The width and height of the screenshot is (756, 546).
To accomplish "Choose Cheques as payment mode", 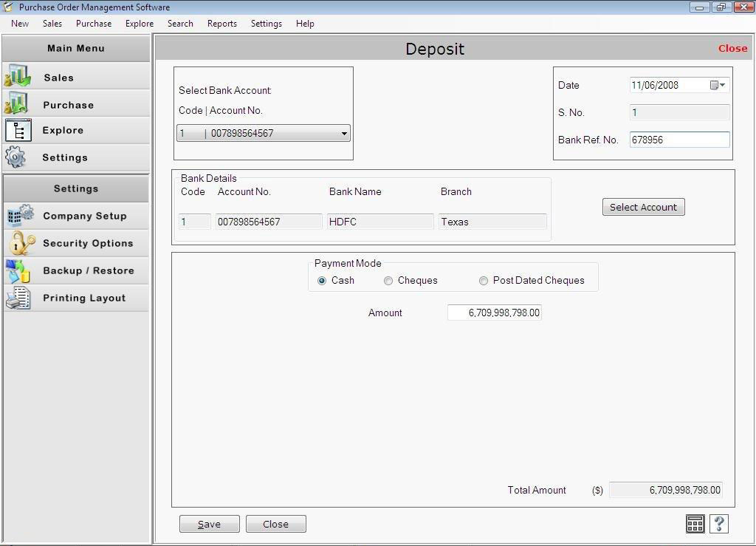I will pyautogui.click(x=388, y=281).
